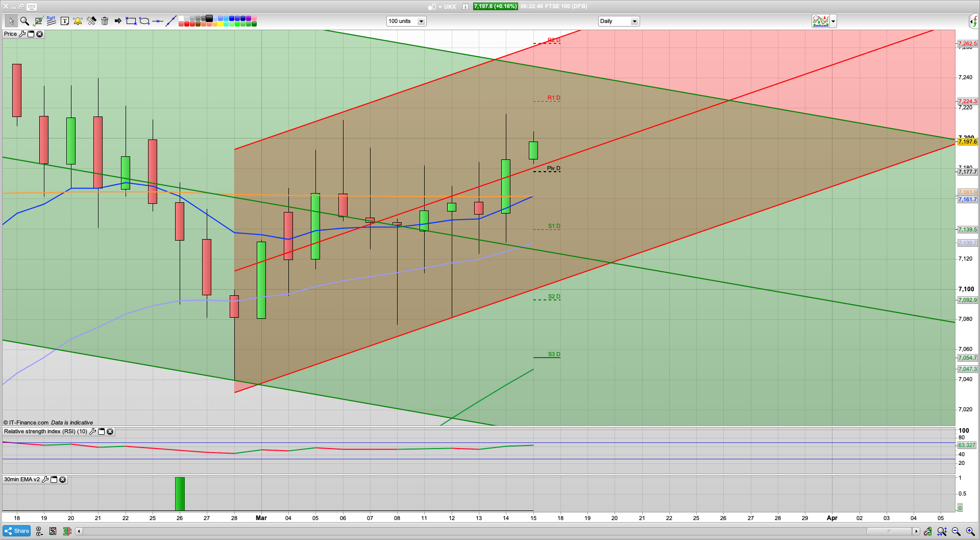Click the Raff channel lines tool
980x540 pixels.
51,21
